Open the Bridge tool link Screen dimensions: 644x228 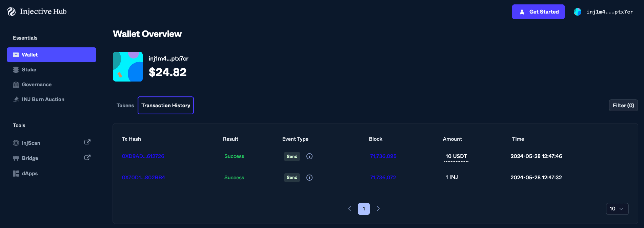[52, 158]
